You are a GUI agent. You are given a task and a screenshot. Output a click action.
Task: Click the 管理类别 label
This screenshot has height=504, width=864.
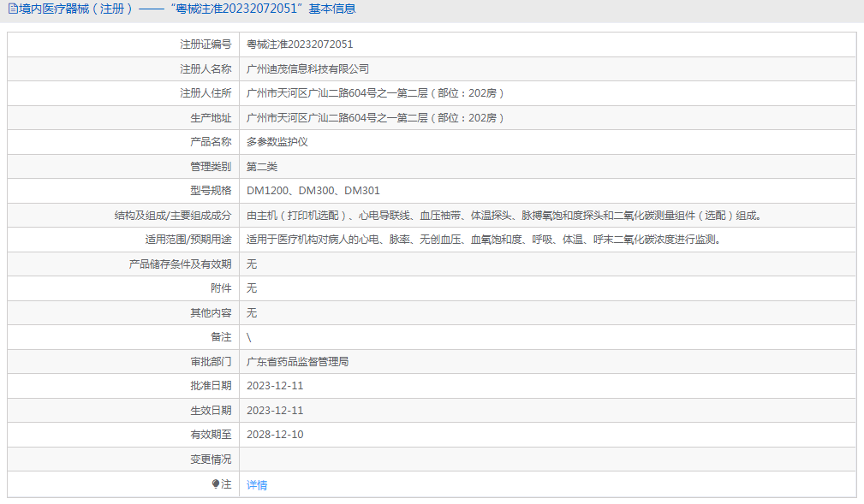(211, 166)
